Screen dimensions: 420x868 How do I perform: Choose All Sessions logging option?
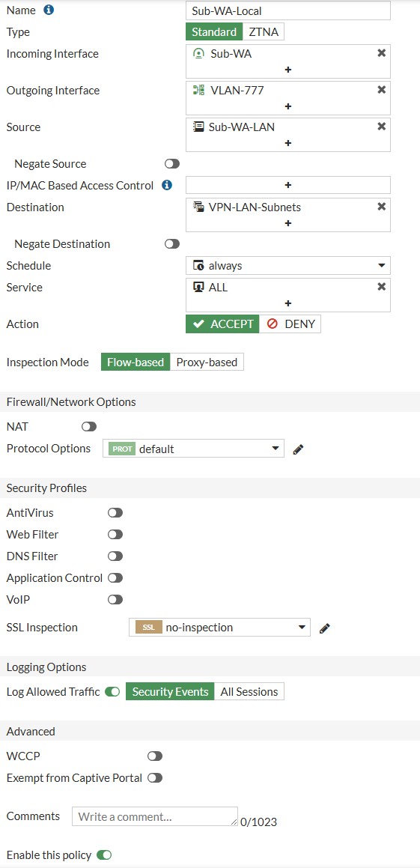249,691
